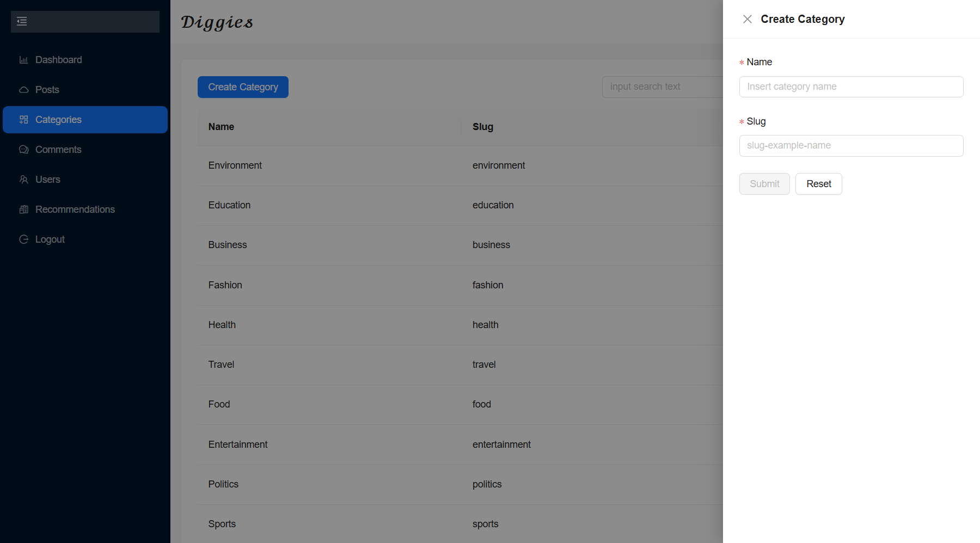Open the Dashboard menu item
The image size is (980, 543).
[x=58, y=60]
